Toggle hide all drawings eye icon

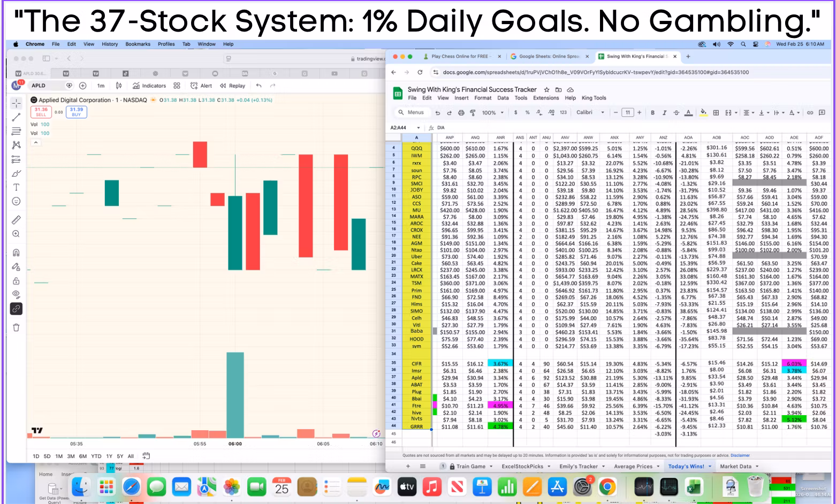coord(16,295)
